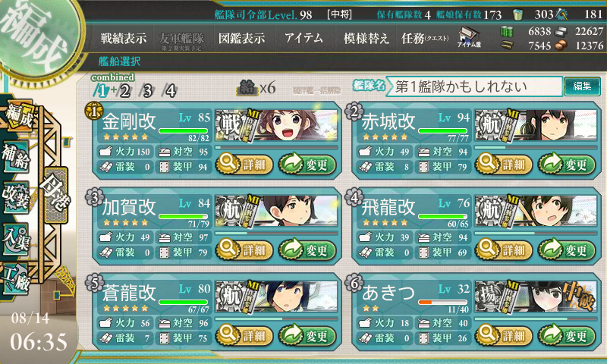Select fleet tab number 3
Screen dimensions: 607x364
pos(147,91)
